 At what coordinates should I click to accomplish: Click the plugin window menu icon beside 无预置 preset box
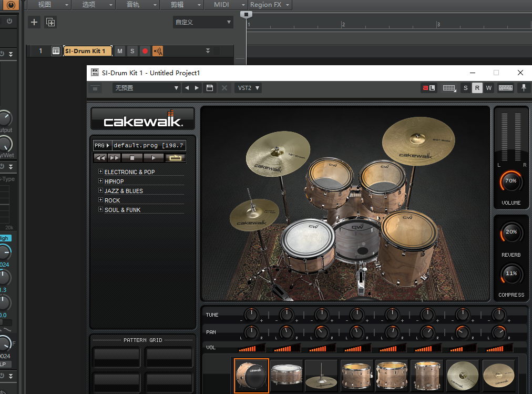[95, 88]
